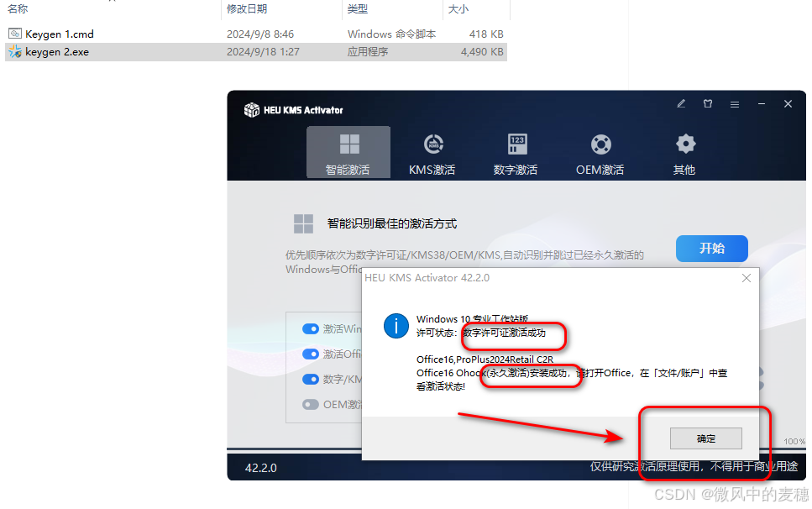812x509 pixels.
Task: Click the theme skin icon in title bar
Action: 708,103
